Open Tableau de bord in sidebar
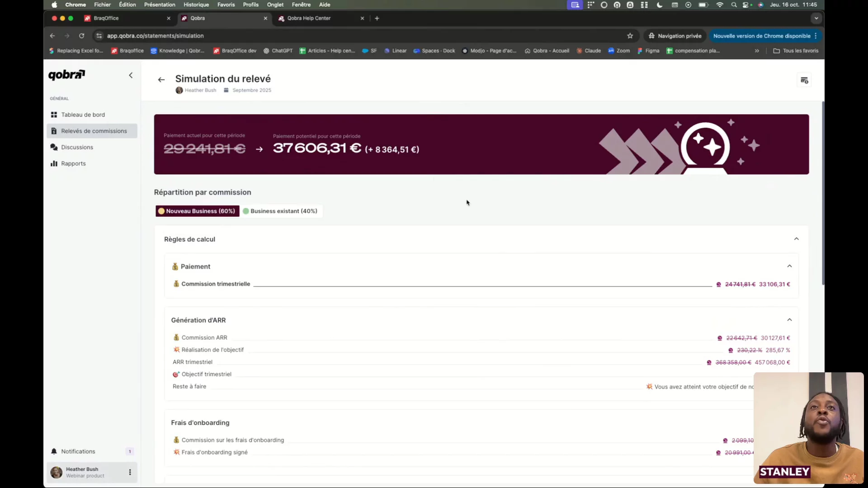868x488 pixels. (83, 115)
